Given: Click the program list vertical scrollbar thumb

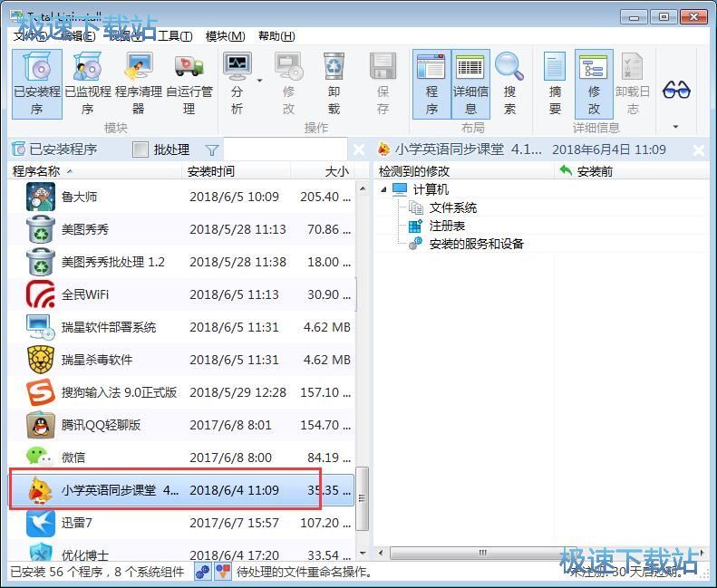Looking at the screenshot, I should 363,498.
